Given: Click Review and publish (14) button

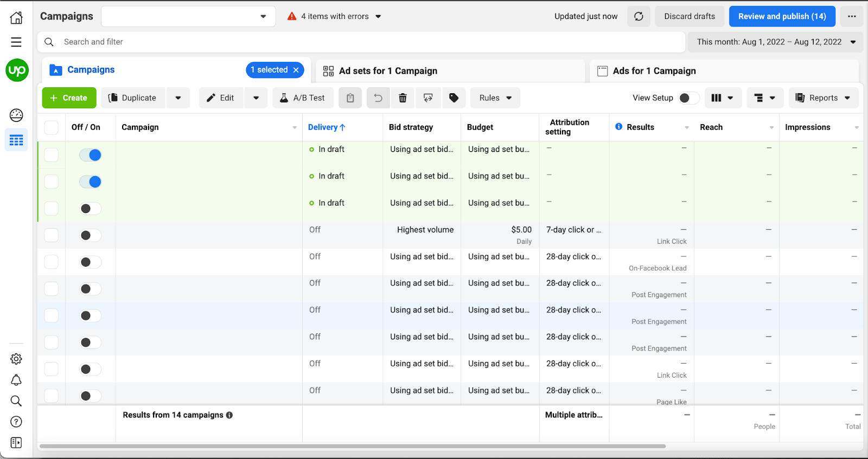Looking at the screenshot, I should pyautogui.click(x=782, y=16).
